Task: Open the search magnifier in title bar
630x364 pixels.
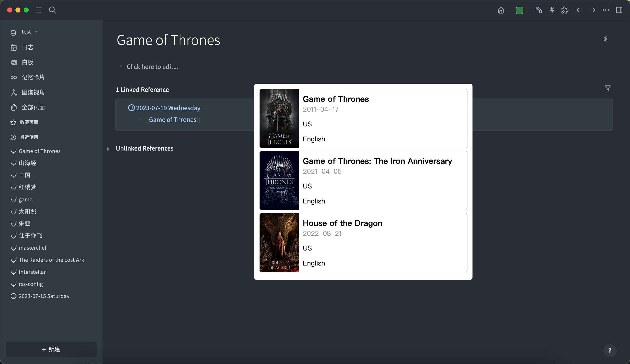Action: point(52,10)
